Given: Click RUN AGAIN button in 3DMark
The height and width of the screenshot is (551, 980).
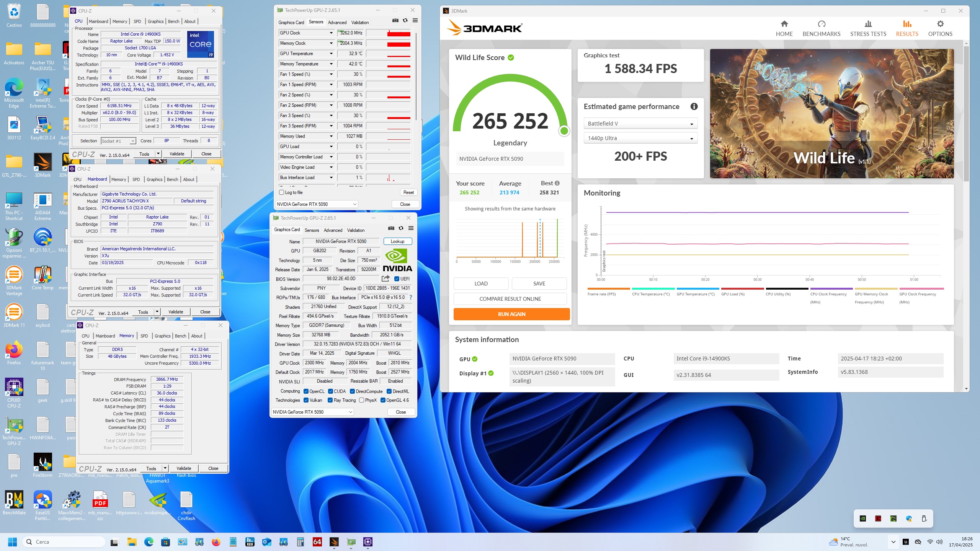Looking at the screenshot, I should pyautogui.click(x=511, y=314).
